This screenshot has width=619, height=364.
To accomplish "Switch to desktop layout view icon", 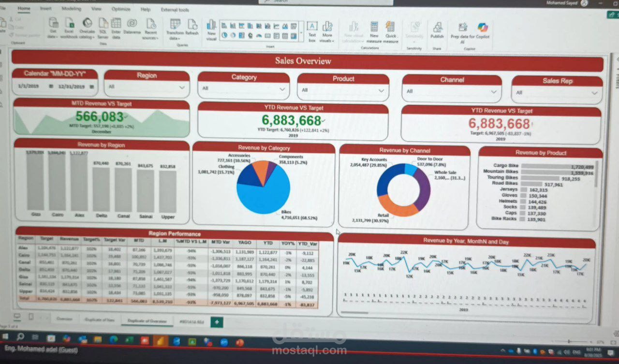I will tap(17, 317).
